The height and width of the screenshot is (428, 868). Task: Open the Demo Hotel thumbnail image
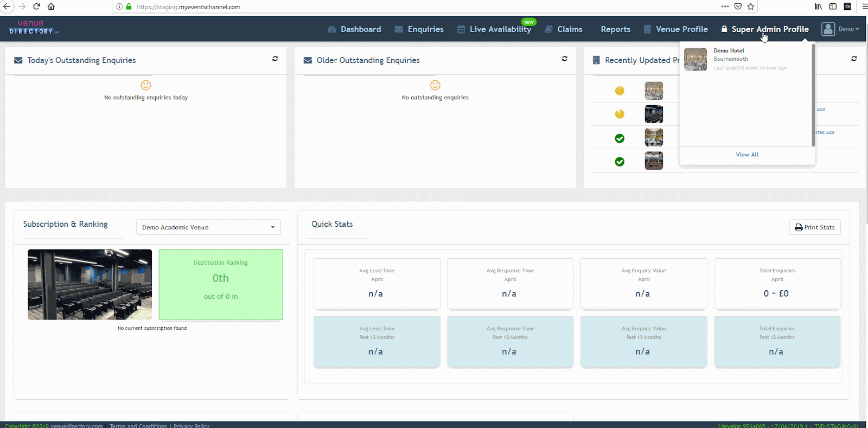[x=695, y=59]
